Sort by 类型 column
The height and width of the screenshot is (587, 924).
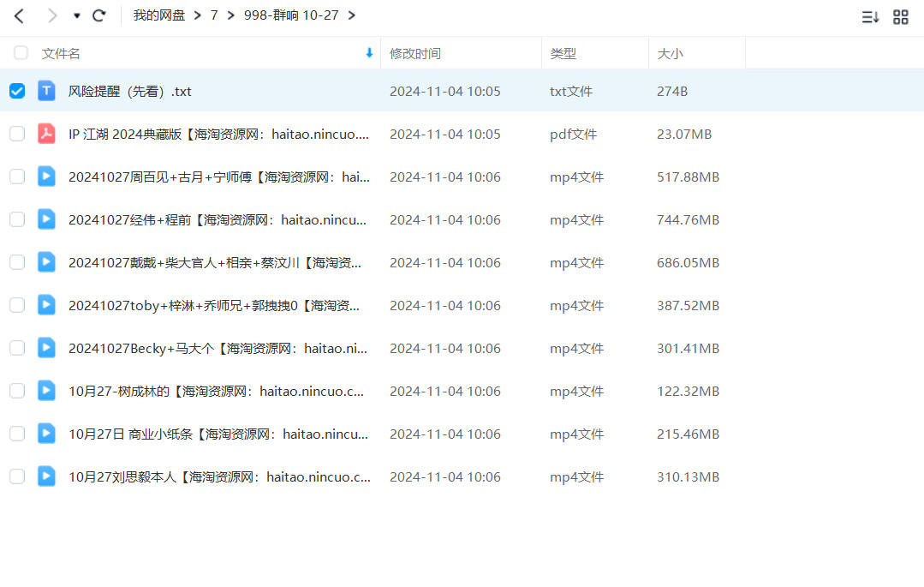563,54
